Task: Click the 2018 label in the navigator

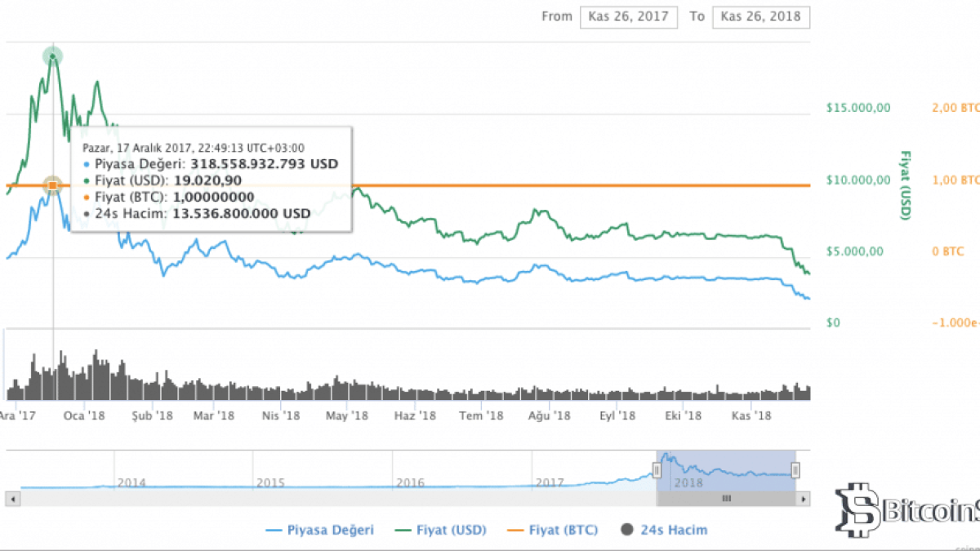Action: pyautogui.click(x=690, y=483)
